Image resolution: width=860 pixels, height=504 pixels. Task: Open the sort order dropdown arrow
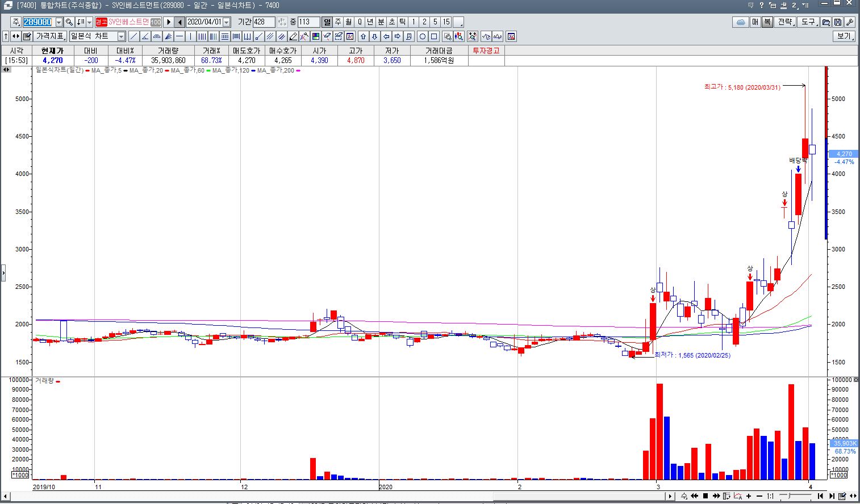pyautogui.click(x=89, y=22)
